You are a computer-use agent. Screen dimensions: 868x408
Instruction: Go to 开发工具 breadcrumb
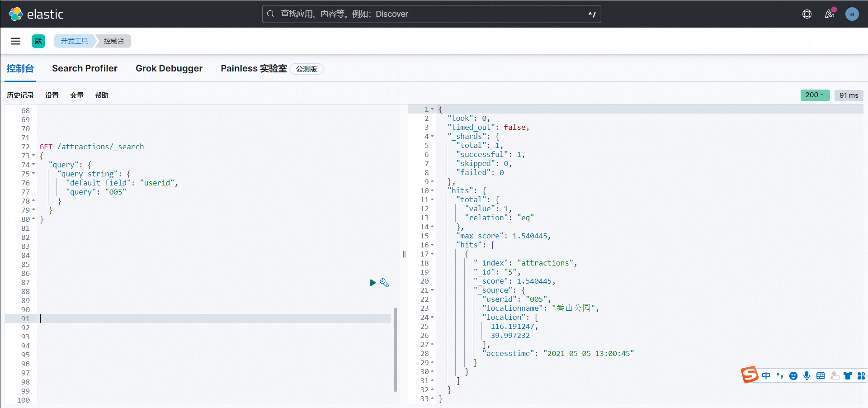click(75, 41)
